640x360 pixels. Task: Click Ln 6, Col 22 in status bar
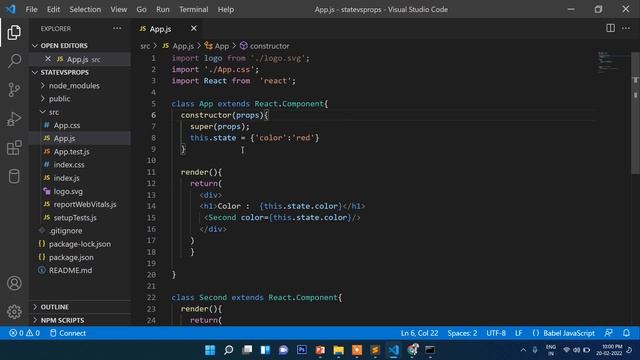(419, 333)
